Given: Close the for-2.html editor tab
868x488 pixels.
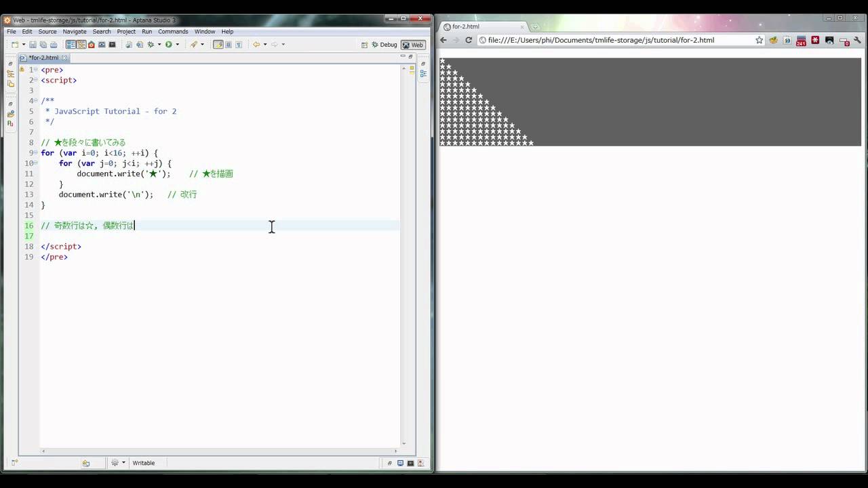Looking at the screenshot, I should [x=64, y=58].
